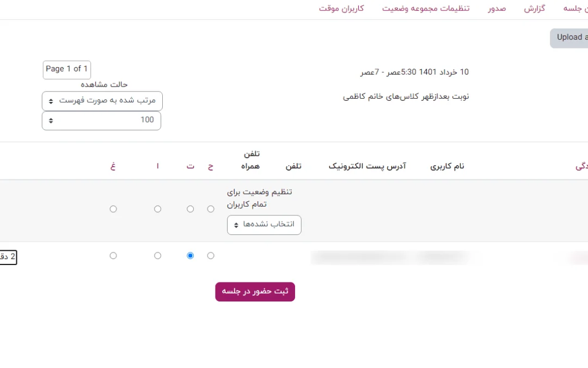Select ت radio in set-all-users row
588x368 pixels.
point(190,209)
